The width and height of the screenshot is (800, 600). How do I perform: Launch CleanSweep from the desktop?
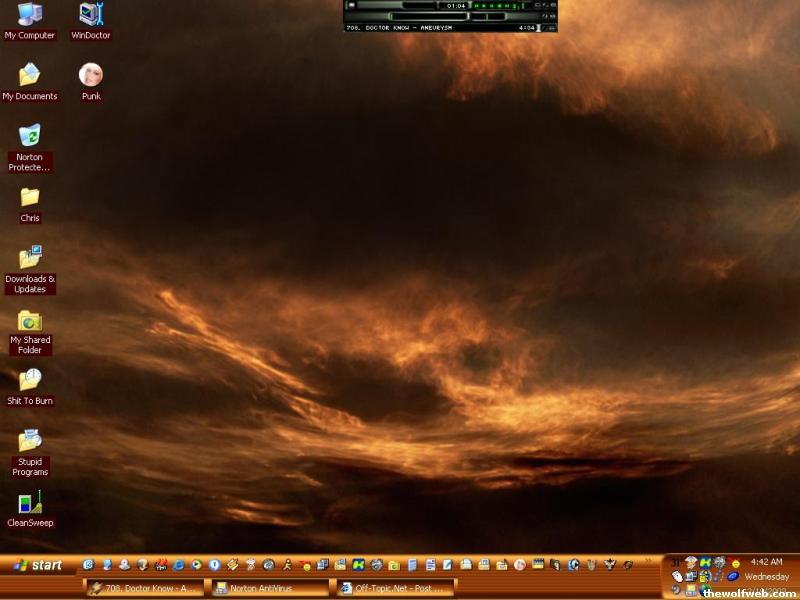click(x=30, y=504)
